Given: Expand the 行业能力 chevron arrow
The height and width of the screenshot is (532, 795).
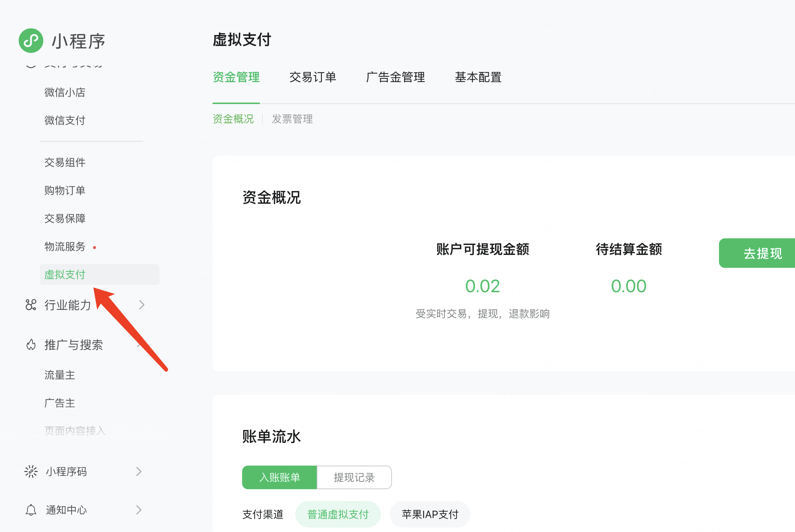Looking at the screenshot, I should pyautogui.click(x=141, y=305).
